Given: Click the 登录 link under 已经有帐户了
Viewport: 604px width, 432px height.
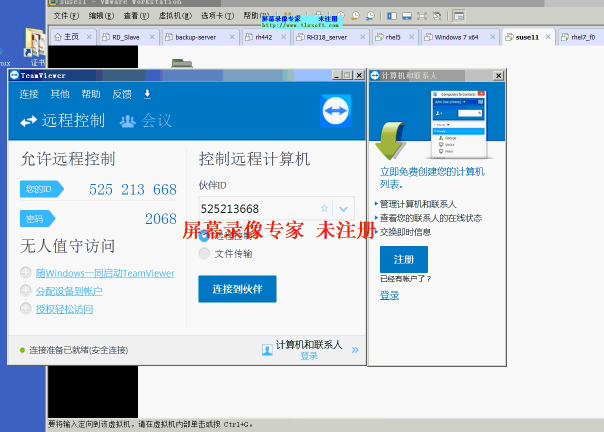Looking at the screenshot, I should (x=389, y=296).
